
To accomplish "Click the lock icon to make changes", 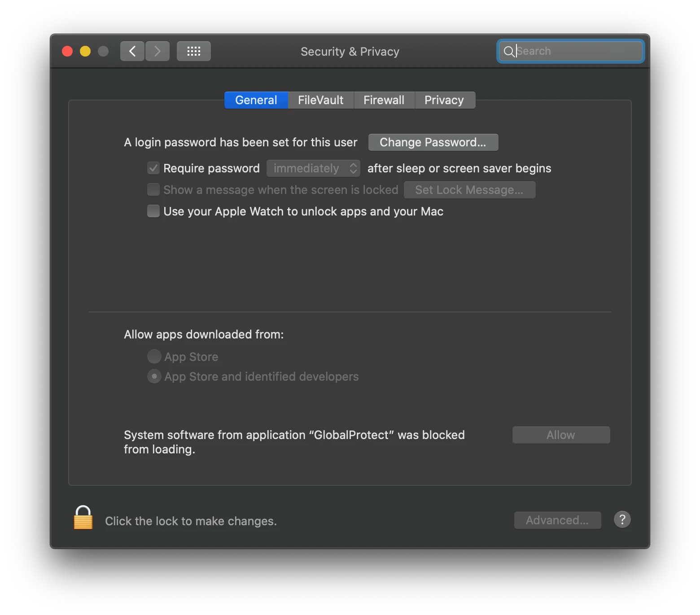I will coord(83,518).
